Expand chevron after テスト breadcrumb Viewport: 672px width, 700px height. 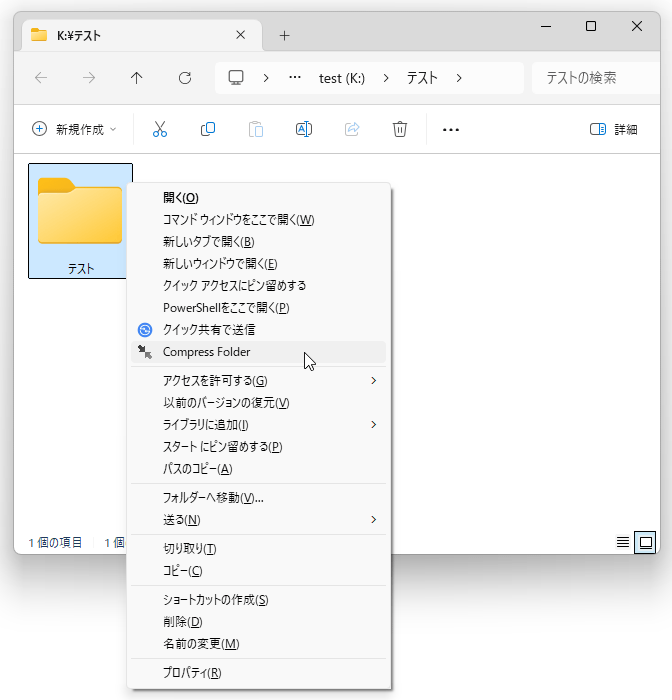(x=459, y=78)
